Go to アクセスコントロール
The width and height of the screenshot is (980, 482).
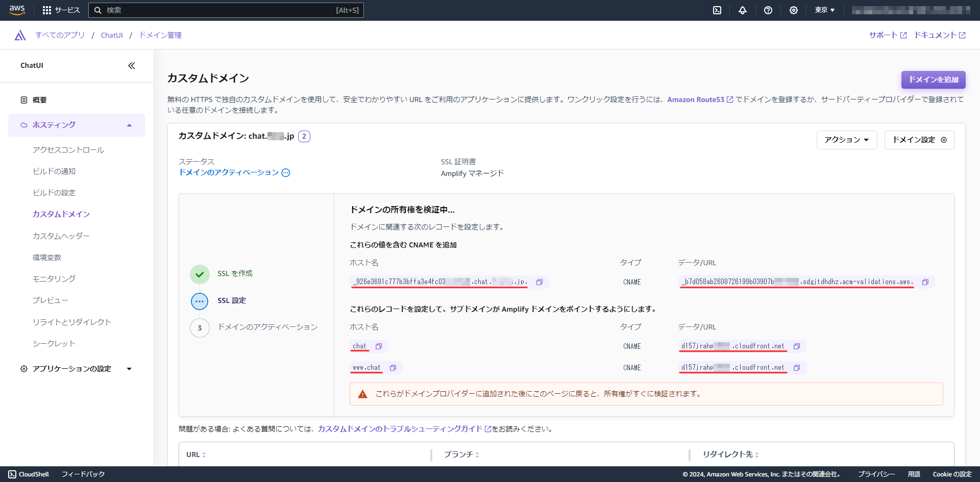(68, 150)
